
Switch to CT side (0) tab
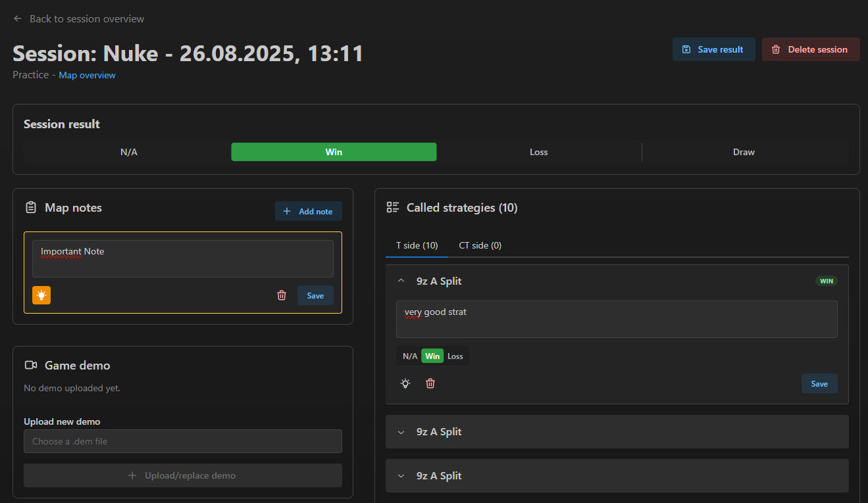480,245
